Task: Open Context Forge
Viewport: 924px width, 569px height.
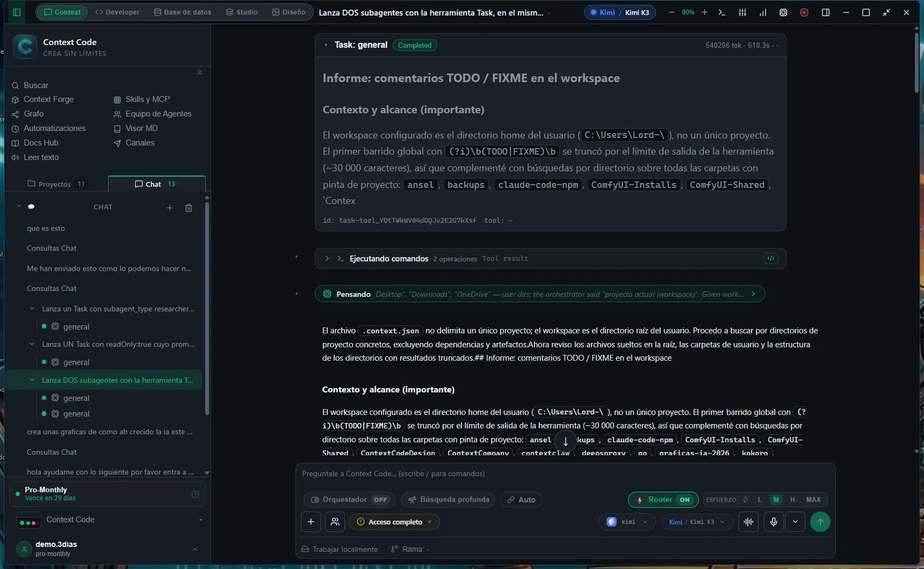Action: click(x=43, y=99)
